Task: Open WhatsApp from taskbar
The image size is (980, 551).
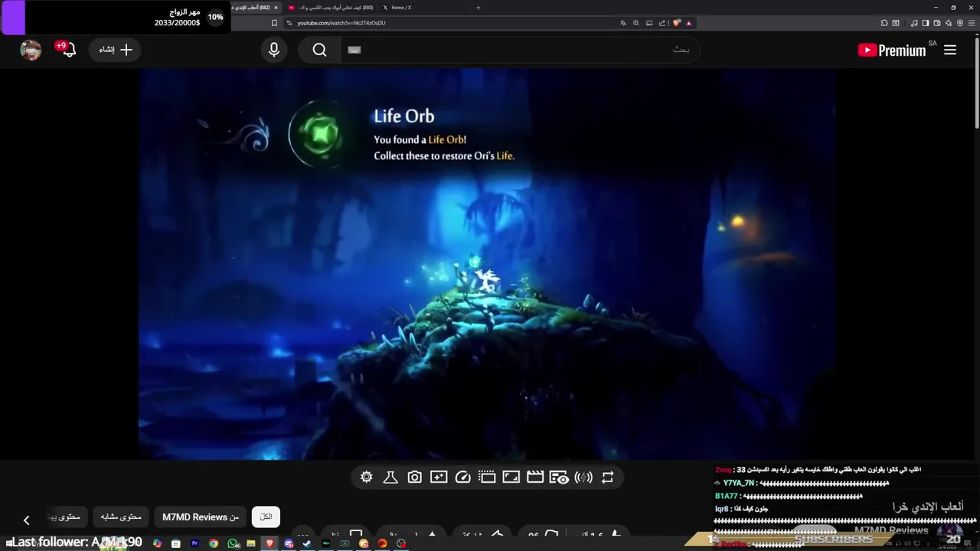Action: click(x=233, y=543)
